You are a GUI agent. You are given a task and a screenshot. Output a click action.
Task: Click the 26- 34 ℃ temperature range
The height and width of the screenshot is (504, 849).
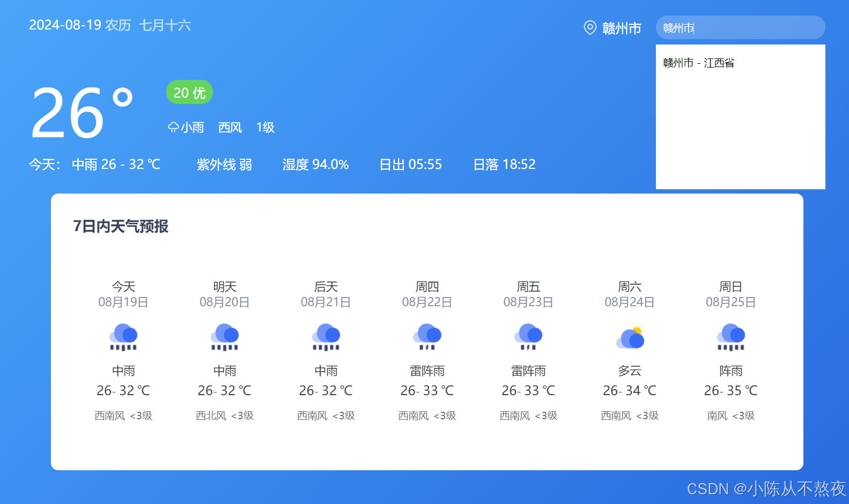coord(630,391)
